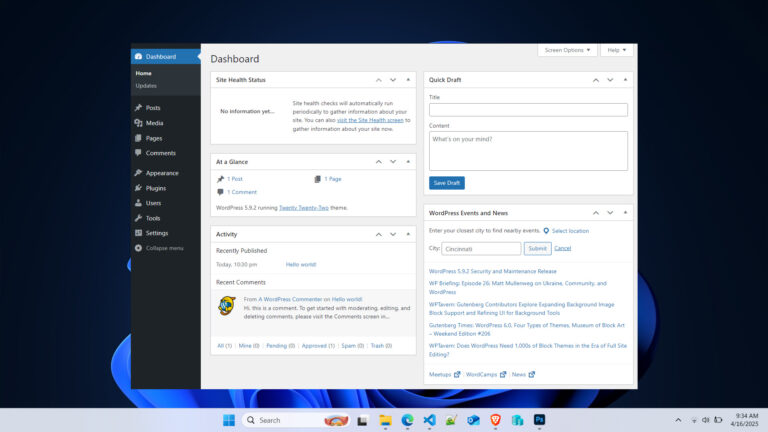This screenshot has width=768, height=432.
Task: Open Photoshop from the taskbar
Action: [539, 420]
